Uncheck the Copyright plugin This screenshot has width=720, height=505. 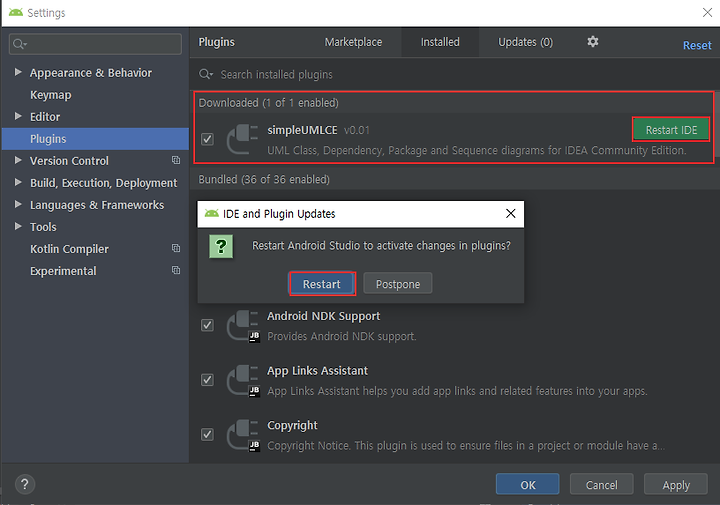[x=207, y=435]
